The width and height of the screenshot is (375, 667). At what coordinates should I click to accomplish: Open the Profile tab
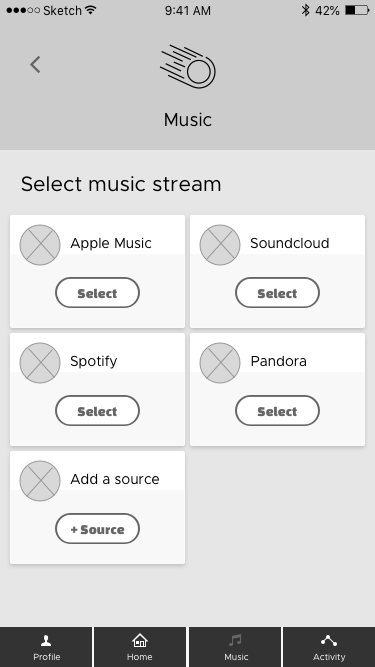(x=46, y=647)
